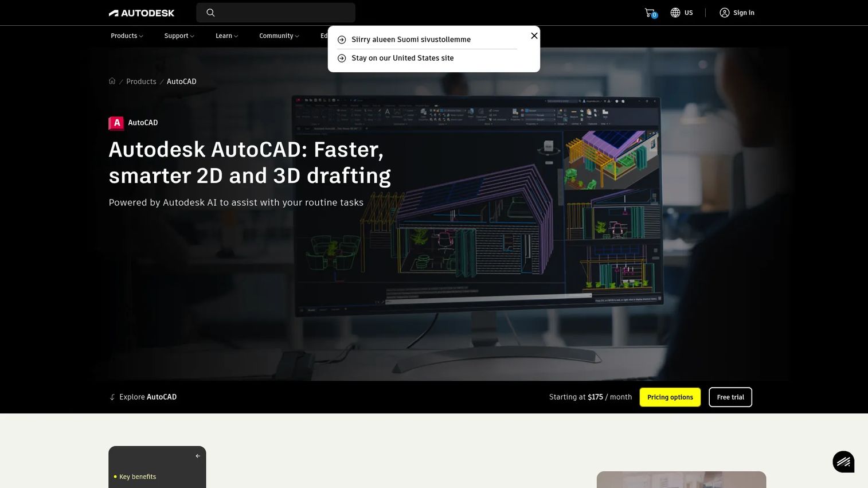Click the hero heading 'Autodesk AutoCAD: Faster'

click(x=250, y=162)
